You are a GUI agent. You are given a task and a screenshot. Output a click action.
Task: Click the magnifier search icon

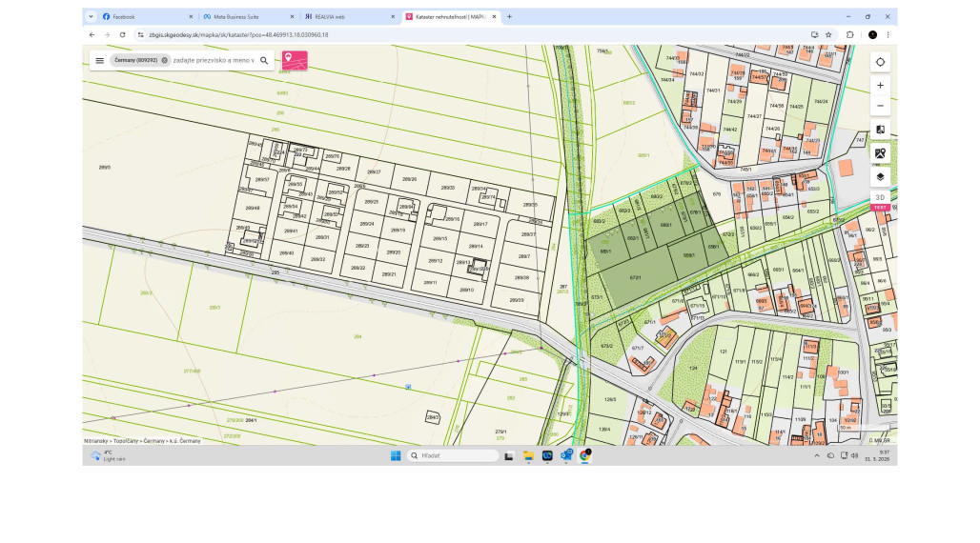(264, 60)
